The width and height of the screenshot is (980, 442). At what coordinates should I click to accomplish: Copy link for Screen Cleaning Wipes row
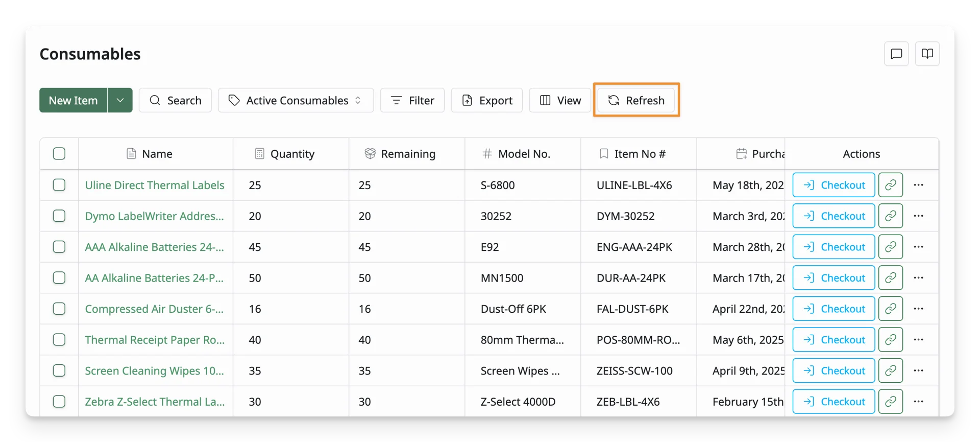(x=891, y=370)
